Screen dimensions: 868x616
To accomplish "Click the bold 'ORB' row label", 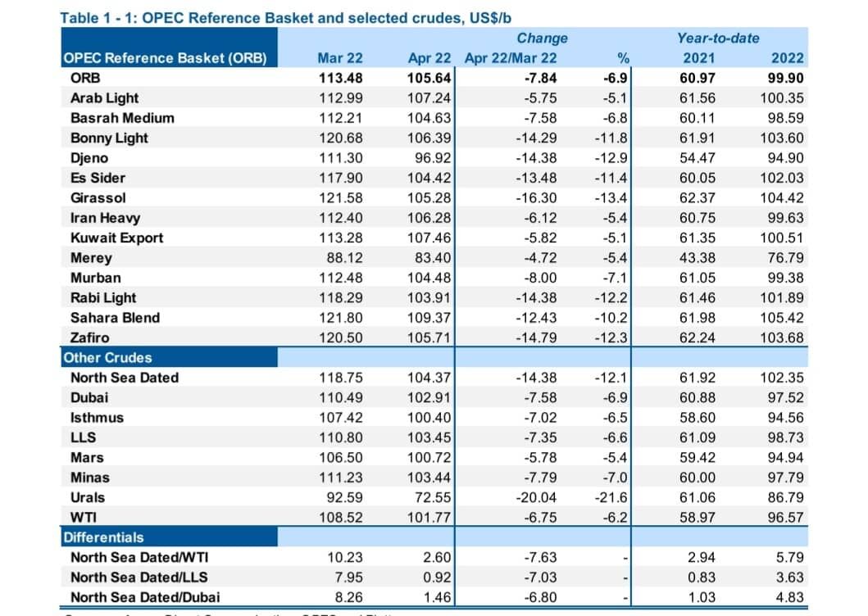I will point(85,78).
